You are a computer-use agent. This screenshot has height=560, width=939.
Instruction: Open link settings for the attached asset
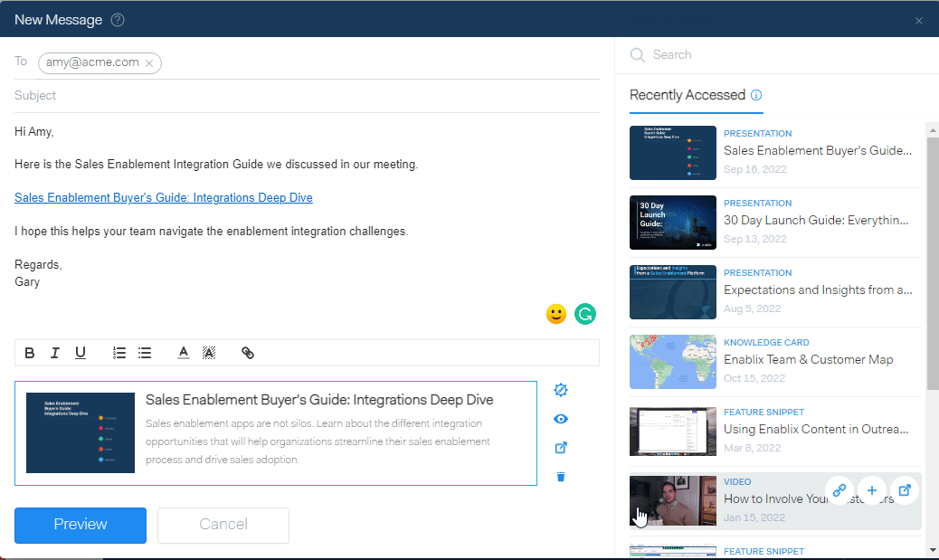[x=561, y=390]
